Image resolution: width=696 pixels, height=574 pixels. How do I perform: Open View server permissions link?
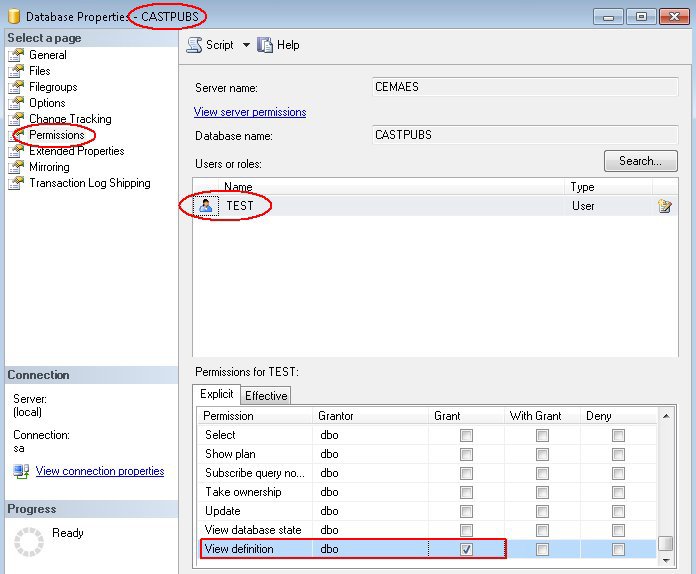[x=250, y=112]
